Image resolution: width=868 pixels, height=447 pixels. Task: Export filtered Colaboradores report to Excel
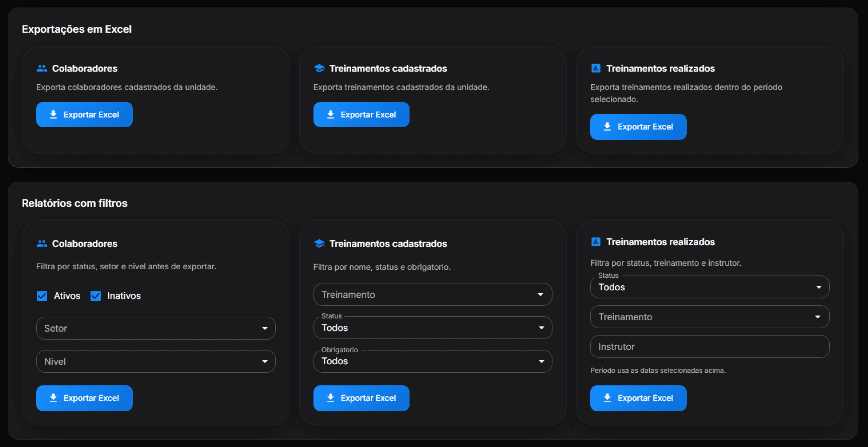[84, 398]
